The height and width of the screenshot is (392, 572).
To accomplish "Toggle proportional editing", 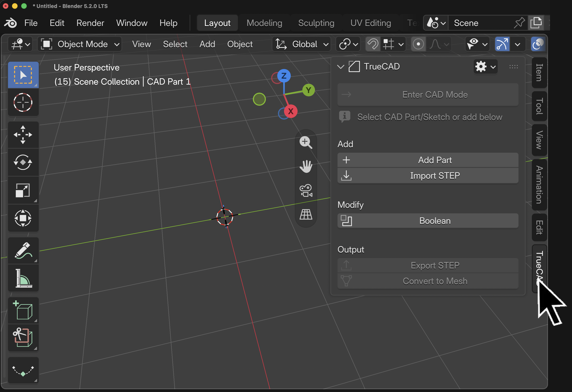I will point(418,44).
